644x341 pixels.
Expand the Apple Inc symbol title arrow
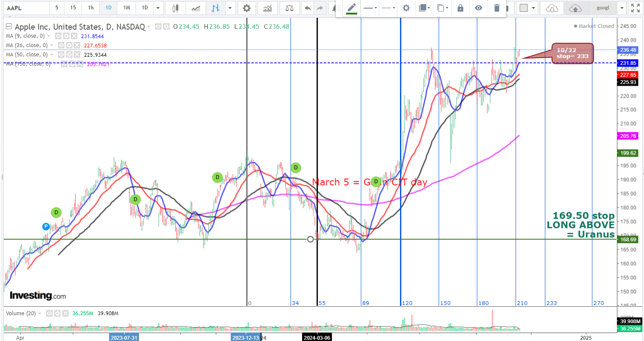[149, 27]
